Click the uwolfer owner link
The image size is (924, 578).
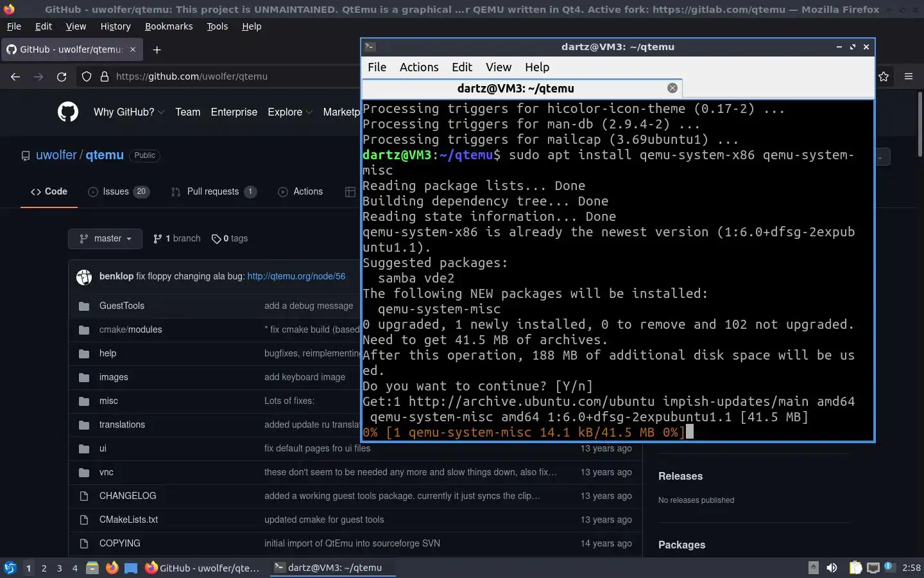pyautogui.click(x=56, y=155)
